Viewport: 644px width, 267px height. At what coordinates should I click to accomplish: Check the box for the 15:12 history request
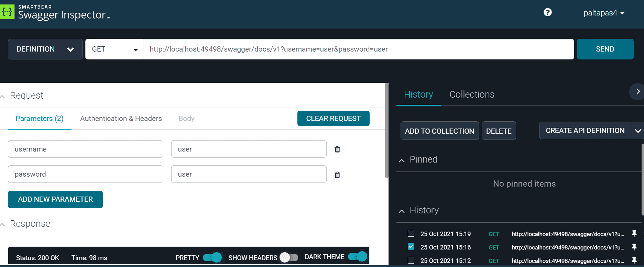411,260
